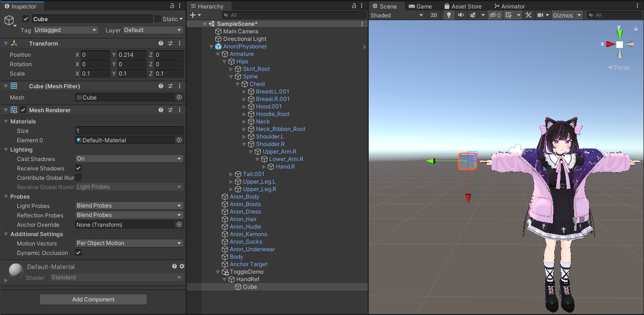
Task: Open the Default-Material settings gear
Action: pyautogui.click(x=182, y=266)
